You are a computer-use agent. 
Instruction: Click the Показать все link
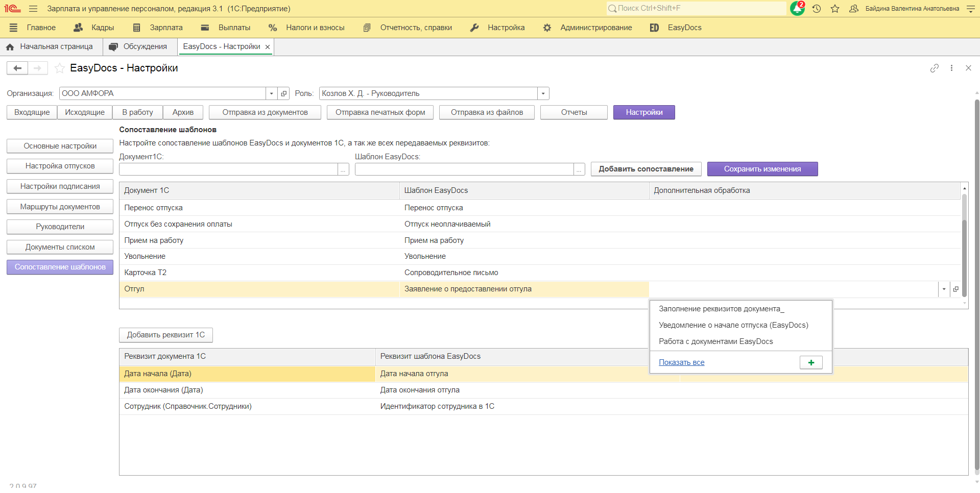click(x=681, y=362)
